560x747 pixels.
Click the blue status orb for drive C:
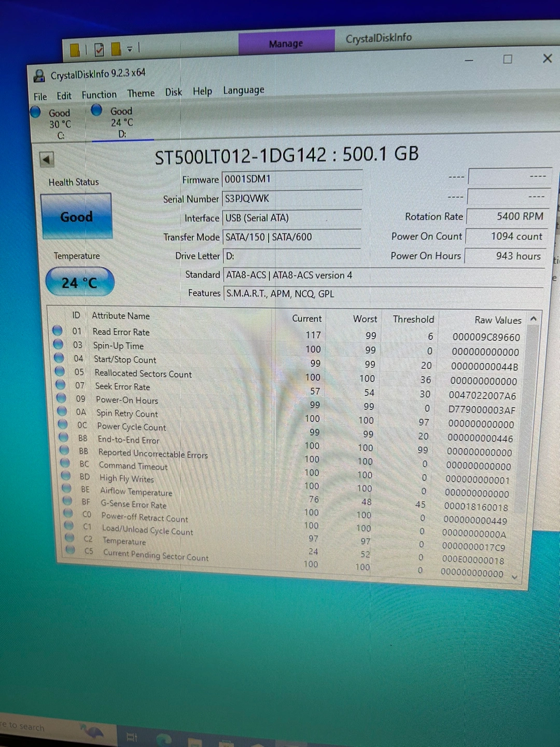[x=35, y=112]
